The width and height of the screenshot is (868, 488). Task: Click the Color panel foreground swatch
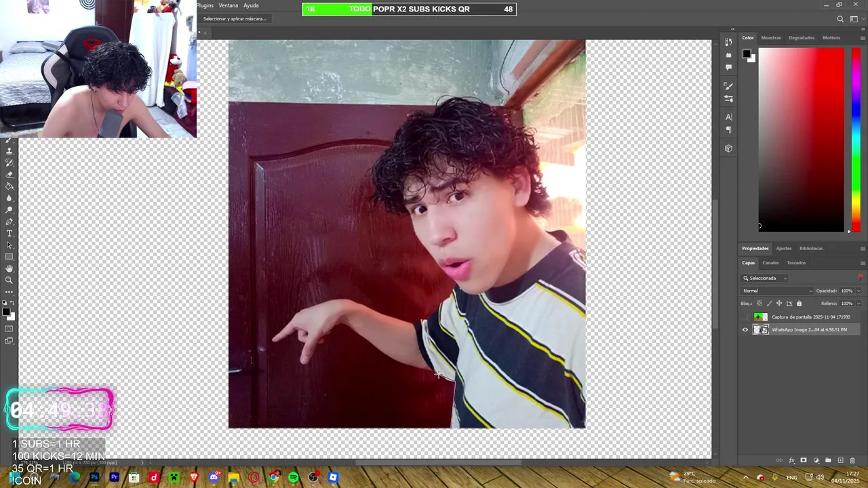pyautogui.click(x=747, y=54)
